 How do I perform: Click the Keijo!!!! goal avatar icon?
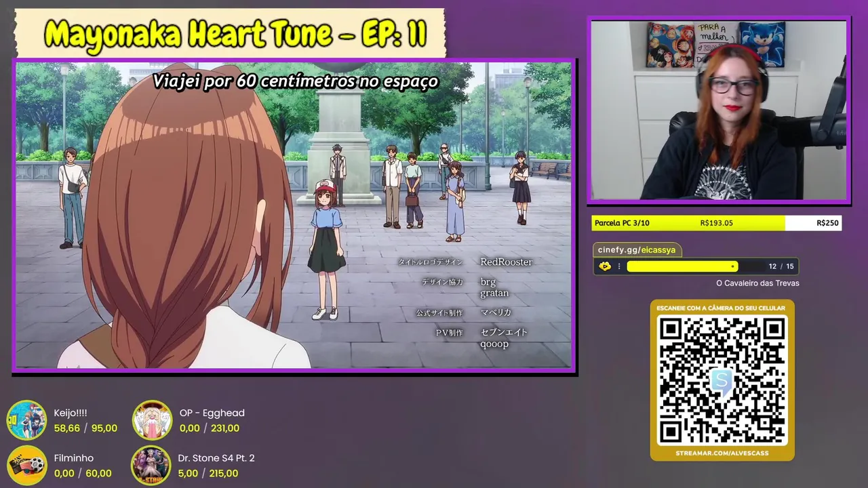pyautogui.click(x=26, y=420)
